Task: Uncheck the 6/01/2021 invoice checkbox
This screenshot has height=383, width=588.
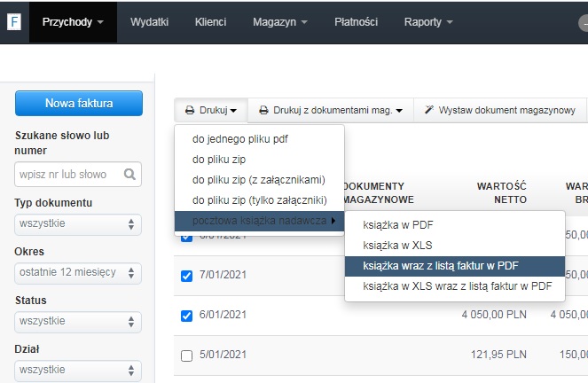Action: 186,315
